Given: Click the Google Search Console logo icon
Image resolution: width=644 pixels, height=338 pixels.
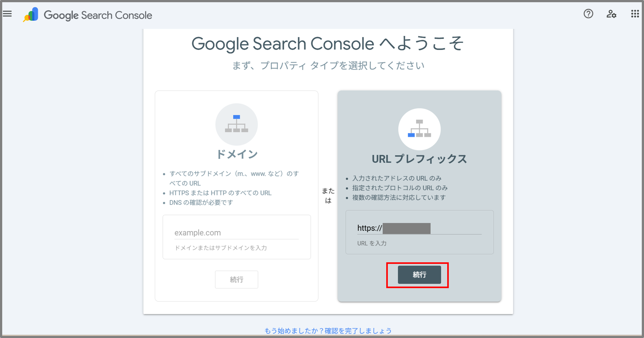Looking at the screenshot, I should pos(31,14).
